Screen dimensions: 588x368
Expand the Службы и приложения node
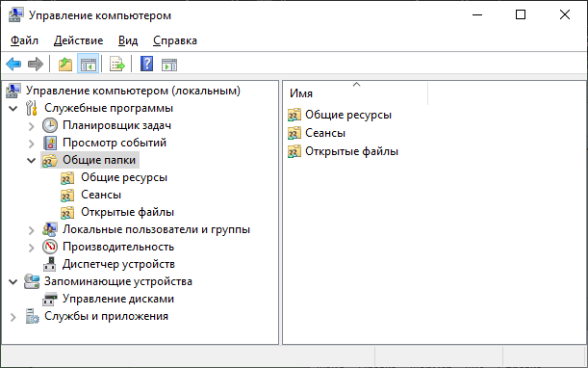click(13, 317)
